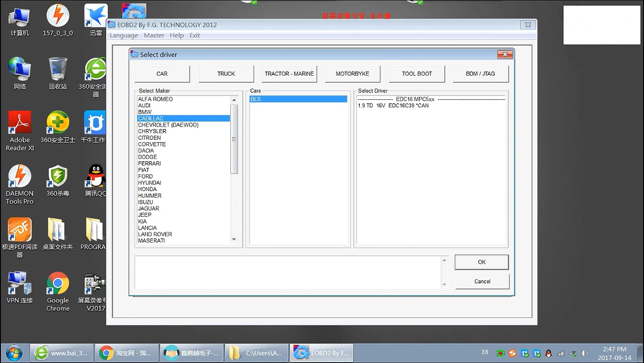Launch the Xunlei (迅雷) desktop shortcut
This screenshot has width=644, height=363.
[x=96, y=21]
